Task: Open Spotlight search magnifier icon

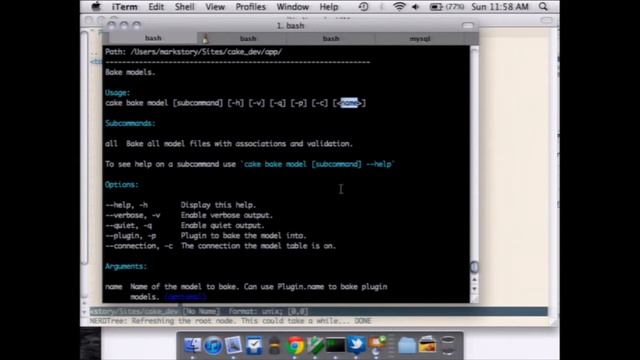Action: (x=543, y=7)
